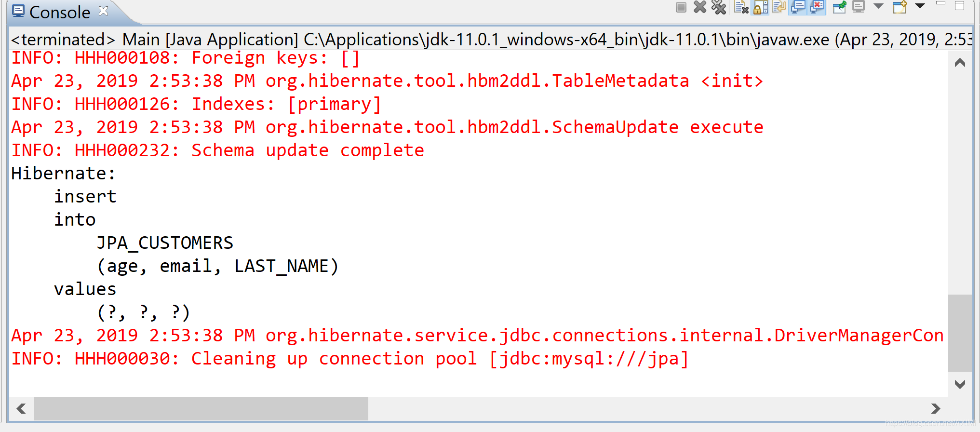Screen dimensions: 980x432
Task: Click the Display Selected Console monitor icon
Action: click(x=859, y=7)
